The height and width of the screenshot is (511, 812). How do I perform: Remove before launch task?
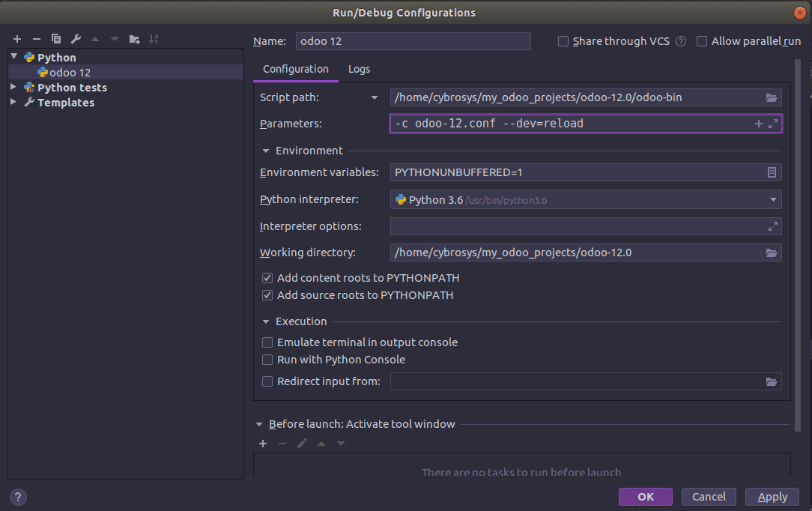[x=282, y=444]
